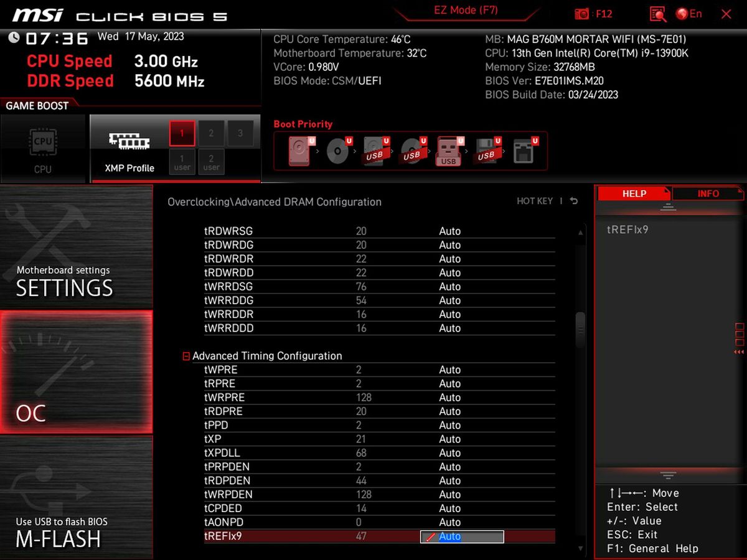Click the scroll up arrow of settings list

click(580, 232)
